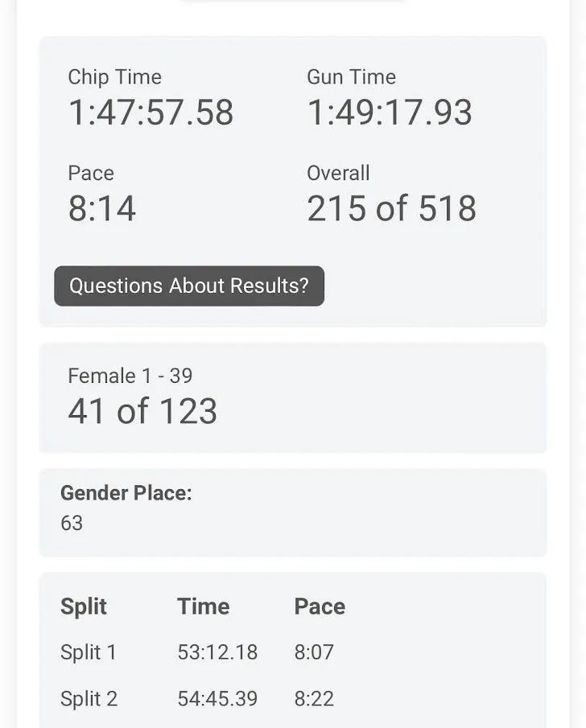The image size is (586, 728).
Task: Click the Gender Place heading
Action: tap(126, 493)
